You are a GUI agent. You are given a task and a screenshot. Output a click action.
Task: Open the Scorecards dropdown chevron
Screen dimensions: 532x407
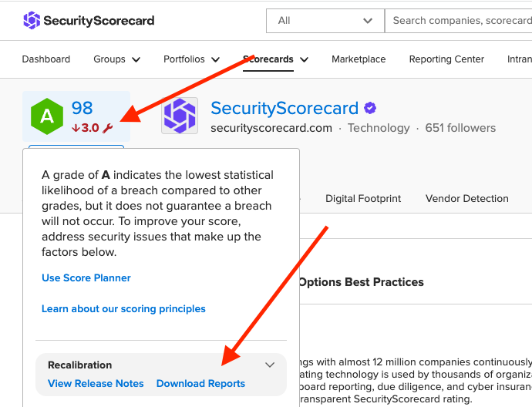click(x=305, y=59)
